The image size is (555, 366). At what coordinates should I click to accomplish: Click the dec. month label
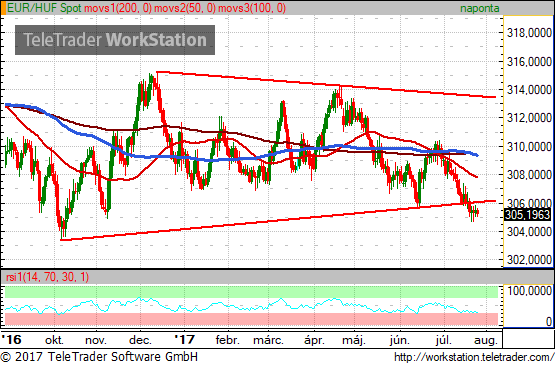pyautogui.click(x=140, y=340)
